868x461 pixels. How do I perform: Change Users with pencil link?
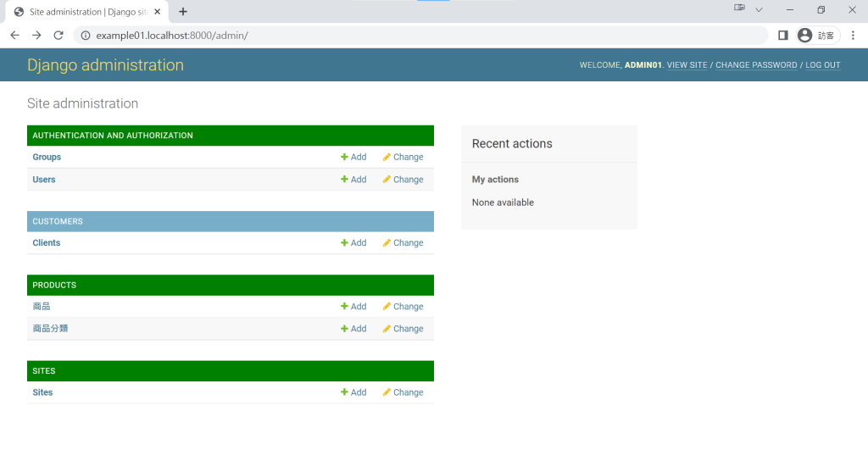403,180
